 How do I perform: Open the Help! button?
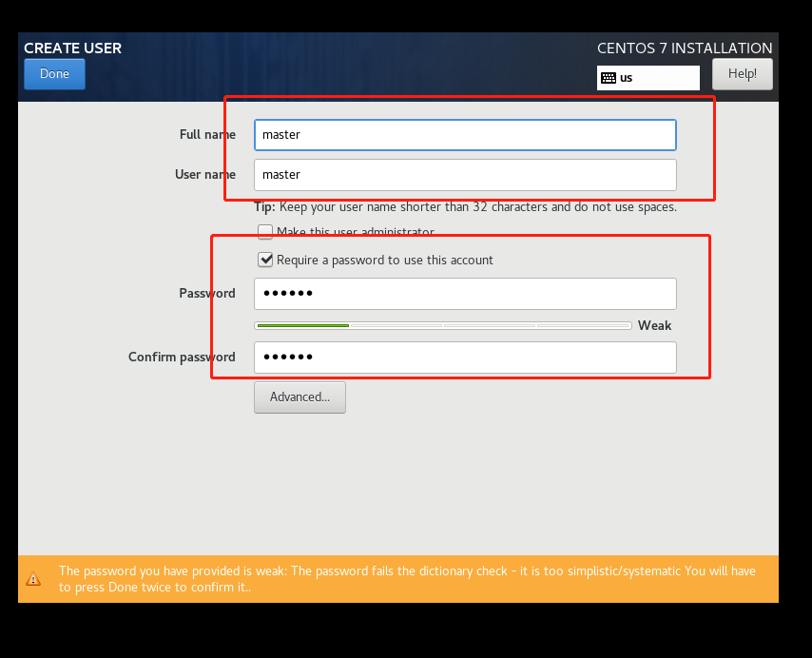[742, 74]
